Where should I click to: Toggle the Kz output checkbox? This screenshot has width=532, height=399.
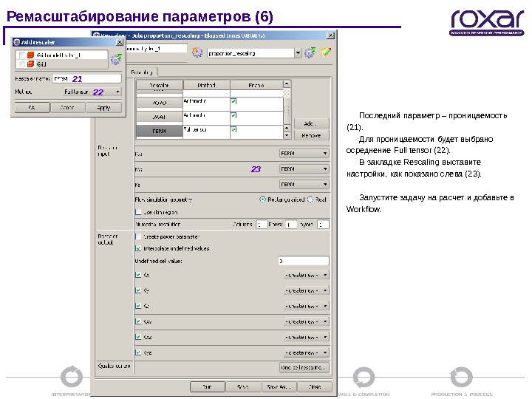pyautogui.click(x=138, y=306)
